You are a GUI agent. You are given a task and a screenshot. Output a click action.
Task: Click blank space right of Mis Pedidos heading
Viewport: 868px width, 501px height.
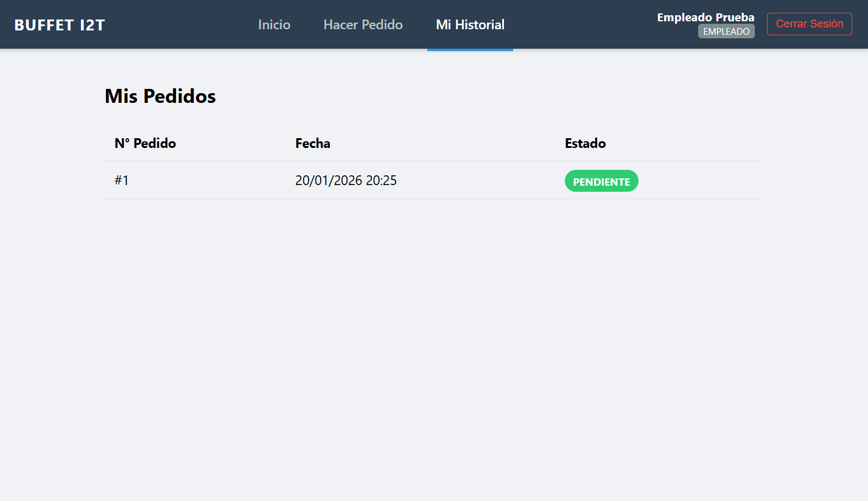[x=487, y=96]
